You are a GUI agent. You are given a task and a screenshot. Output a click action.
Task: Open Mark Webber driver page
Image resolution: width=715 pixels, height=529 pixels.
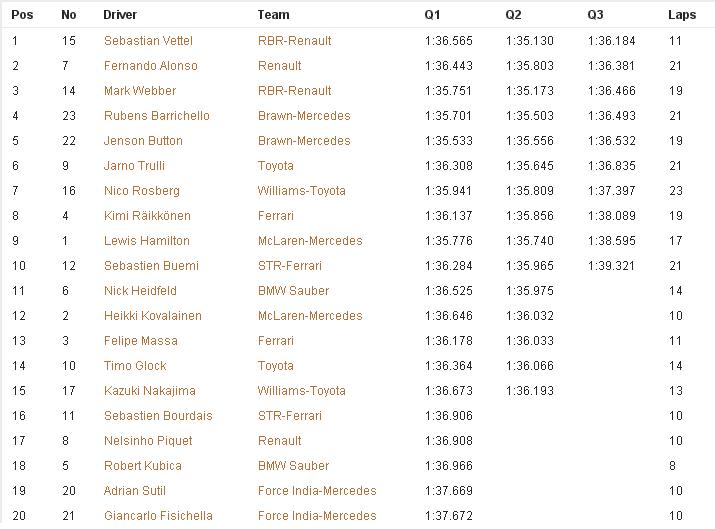coord(139,91)
